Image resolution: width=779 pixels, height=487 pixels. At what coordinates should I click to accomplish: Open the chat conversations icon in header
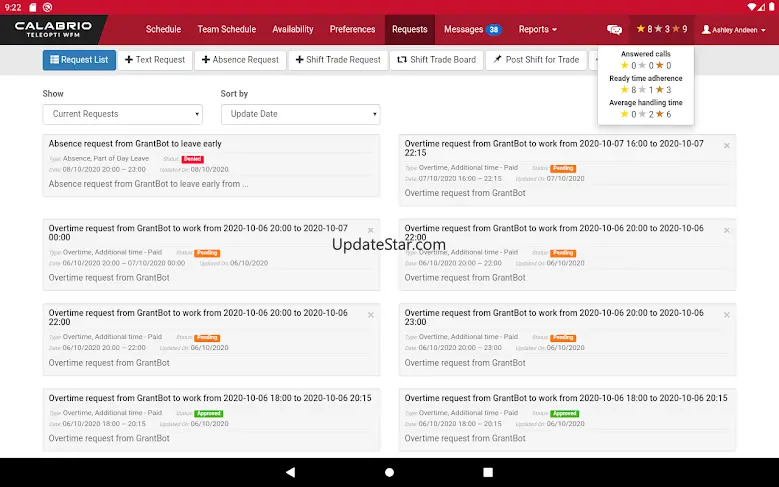pos(615,30)
